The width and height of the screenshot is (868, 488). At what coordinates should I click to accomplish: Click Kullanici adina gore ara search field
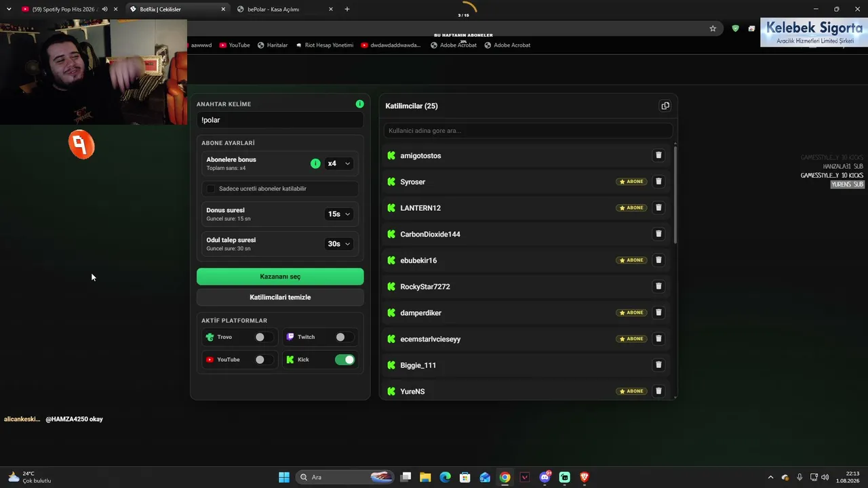pos(528,130)
